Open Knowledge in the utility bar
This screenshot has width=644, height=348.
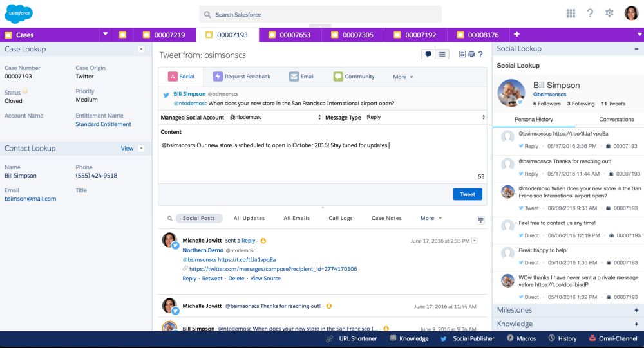[x=409, y=338]
